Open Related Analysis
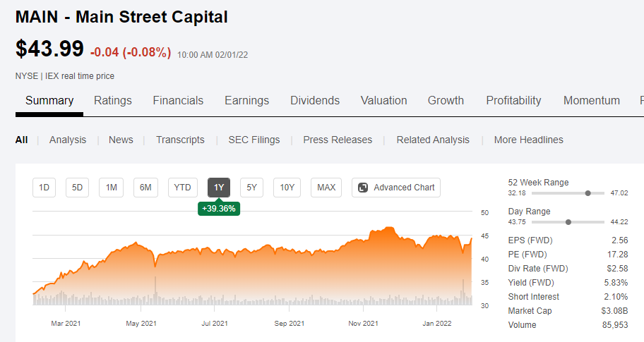 pyautogui.click(x=433, y=140)
